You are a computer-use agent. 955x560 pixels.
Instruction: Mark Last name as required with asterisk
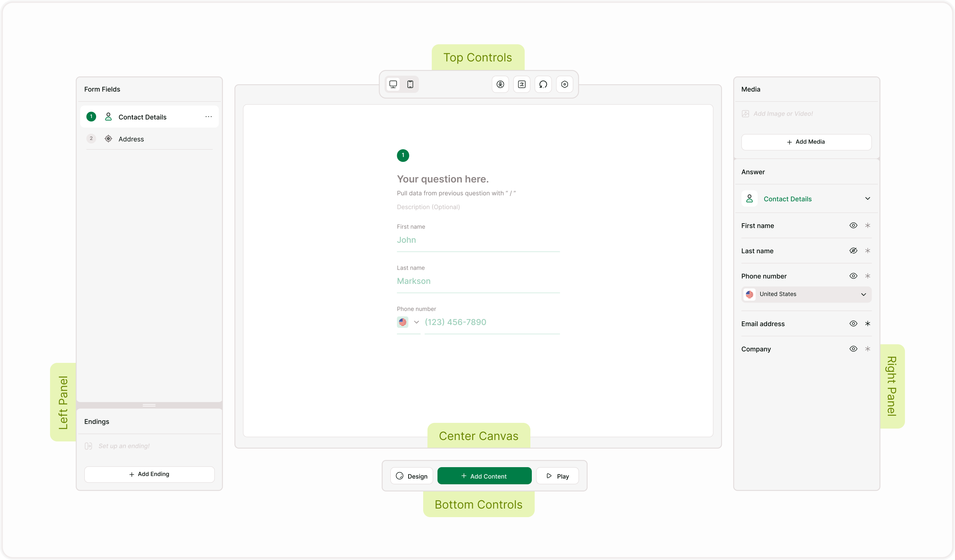867,251
